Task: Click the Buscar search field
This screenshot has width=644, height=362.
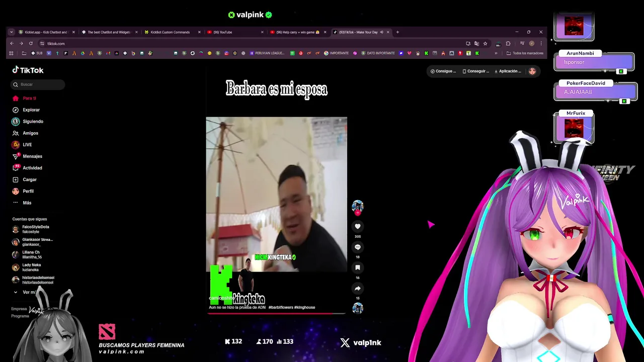Action: pos(38,84)
